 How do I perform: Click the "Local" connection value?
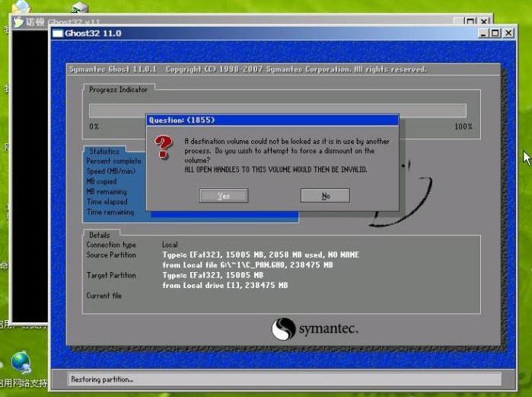tap(170, 245)
